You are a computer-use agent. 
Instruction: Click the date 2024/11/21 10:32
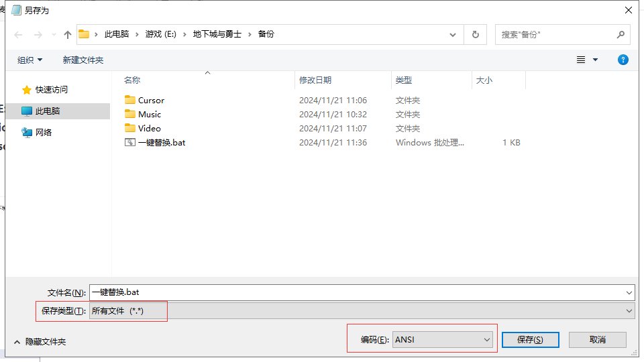point(333,114)
